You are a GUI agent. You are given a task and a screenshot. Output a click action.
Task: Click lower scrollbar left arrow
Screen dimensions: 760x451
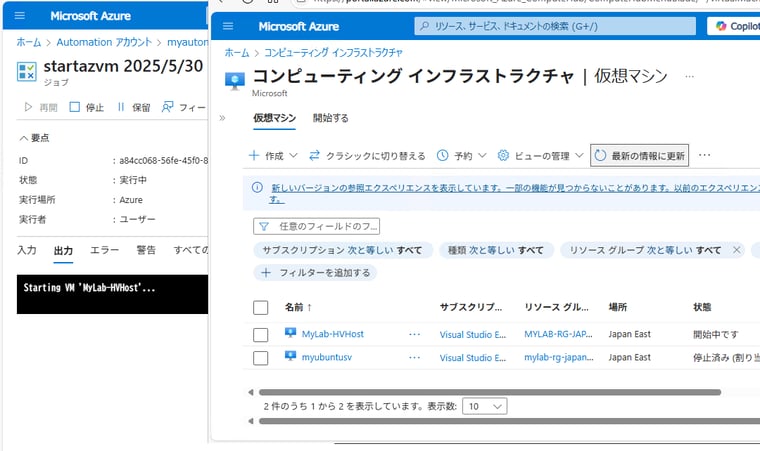coord(251,421)
